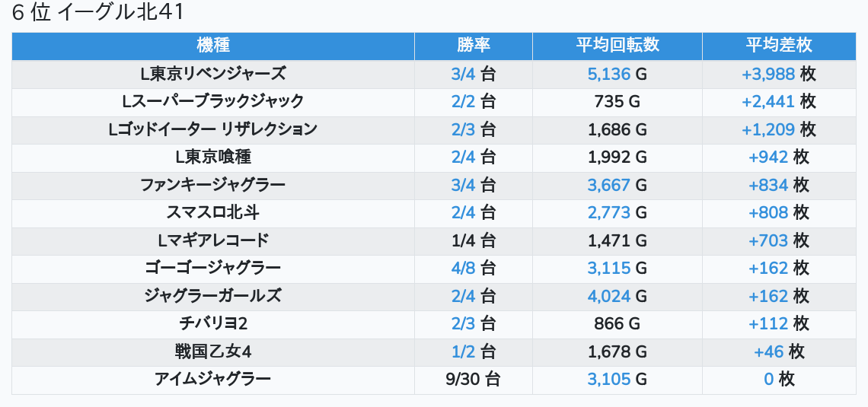The image size is (868, 407).
Task: Click the +703 枚 value for Lマギアレコード
Action: [768, 240]
